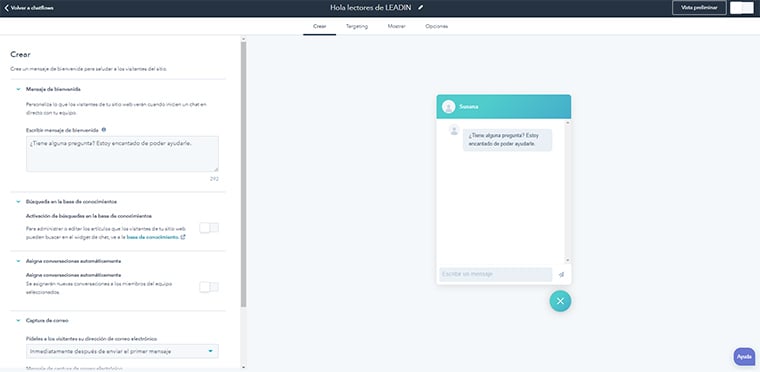Click the pencil icon to rename chatflow
Screen dimensions: 760x372
[421, 8]
